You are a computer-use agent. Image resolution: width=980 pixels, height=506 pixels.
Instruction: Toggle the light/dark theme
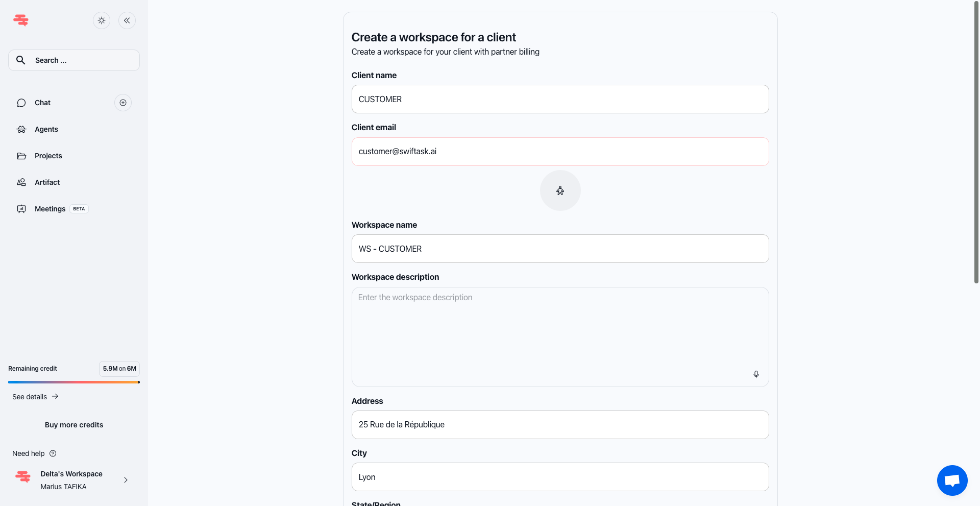(101, 20)
